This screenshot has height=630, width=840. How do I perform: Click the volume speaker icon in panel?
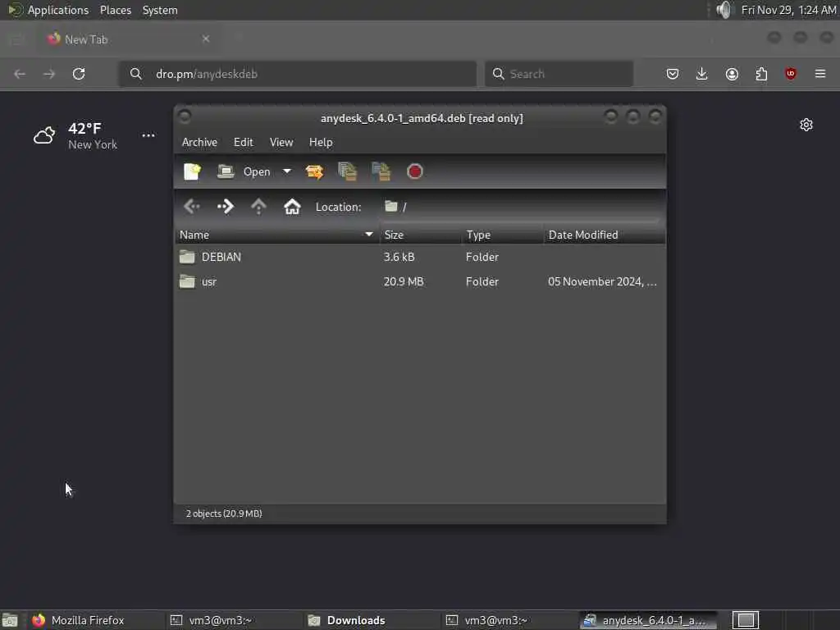click(724, 10)
